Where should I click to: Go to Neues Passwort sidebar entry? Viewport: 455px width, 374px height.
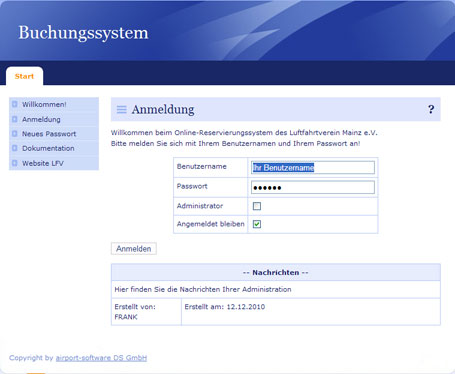49,134
